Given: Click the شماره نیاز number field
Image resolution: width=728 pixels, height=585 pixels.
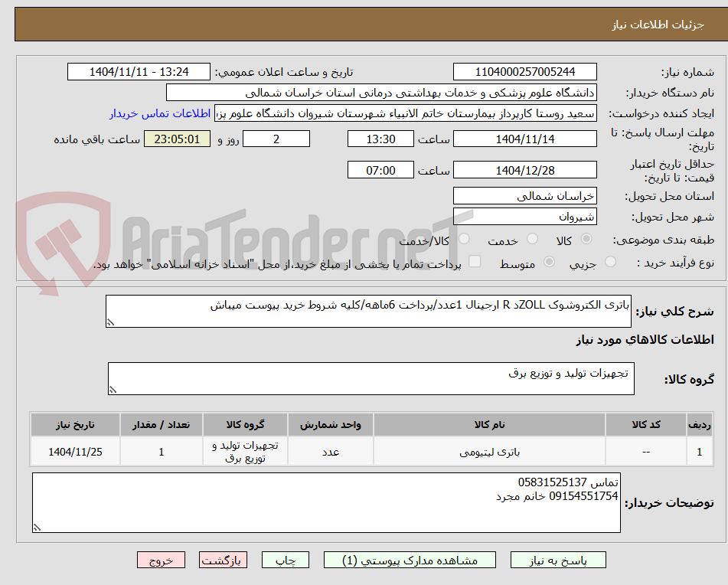Looking at the screenshot, I should coord(524,72).
